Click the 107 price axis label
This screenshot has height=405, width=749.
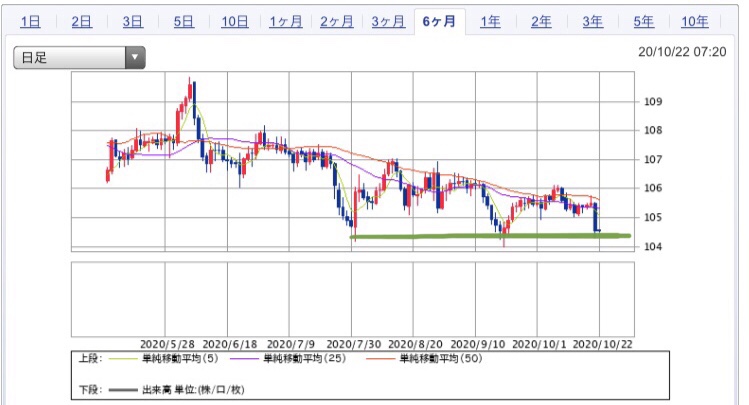tap(653, 159)
